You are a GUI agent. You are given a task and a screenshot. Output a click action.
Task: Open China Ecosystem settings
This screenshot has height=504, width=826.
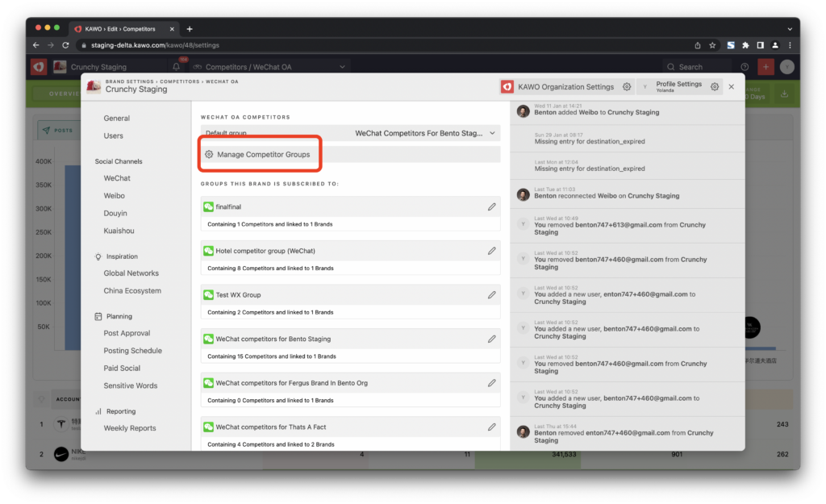click(x=132, y=291)
